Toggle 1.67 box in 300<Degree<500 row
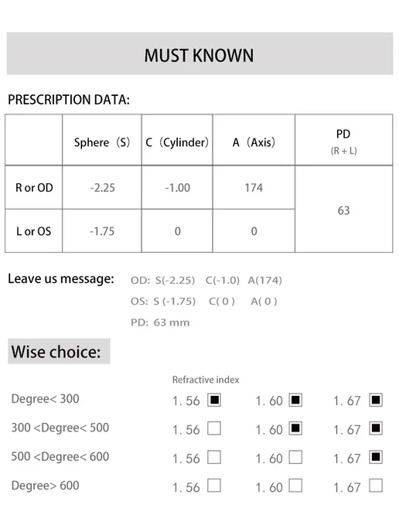The width and height of the screenshot is (399, 532). pos(376,428)
